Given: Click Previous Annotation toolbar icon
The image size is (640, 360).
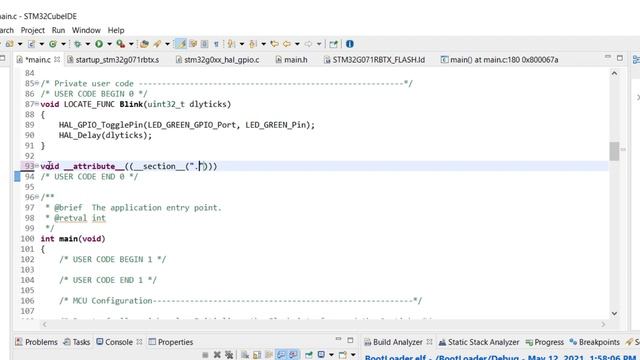Looking at the screenshot, I should [252, 44].
